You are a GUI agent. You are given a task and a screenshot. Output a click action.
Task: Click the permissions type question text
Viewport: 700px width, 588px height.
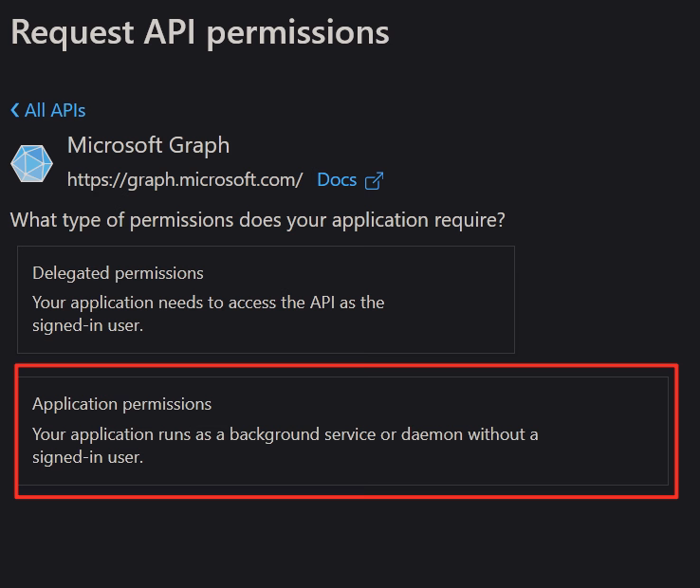tap(258, 220)
